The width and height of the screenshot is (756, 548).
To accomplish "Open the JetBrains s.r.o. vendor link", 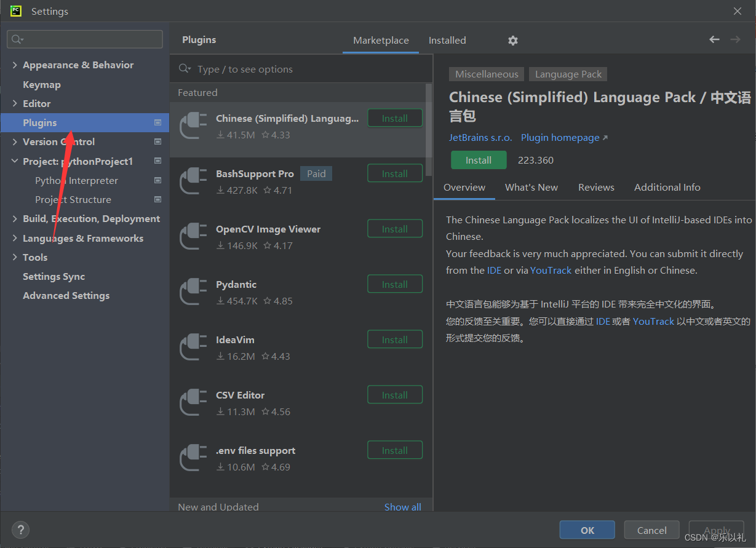I will pos(480,138).
